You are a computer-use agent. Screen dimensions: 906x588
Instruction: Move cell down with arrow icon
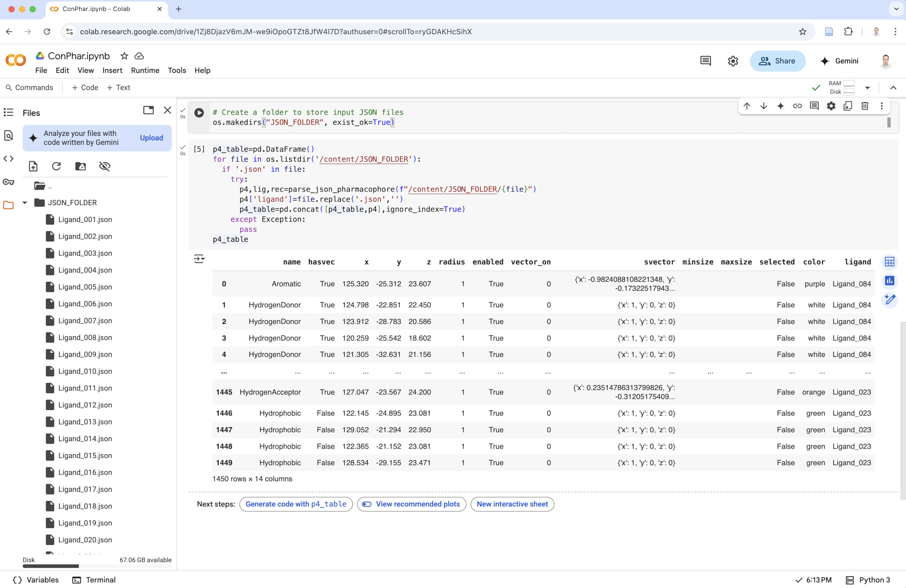(x=764, y=106)
